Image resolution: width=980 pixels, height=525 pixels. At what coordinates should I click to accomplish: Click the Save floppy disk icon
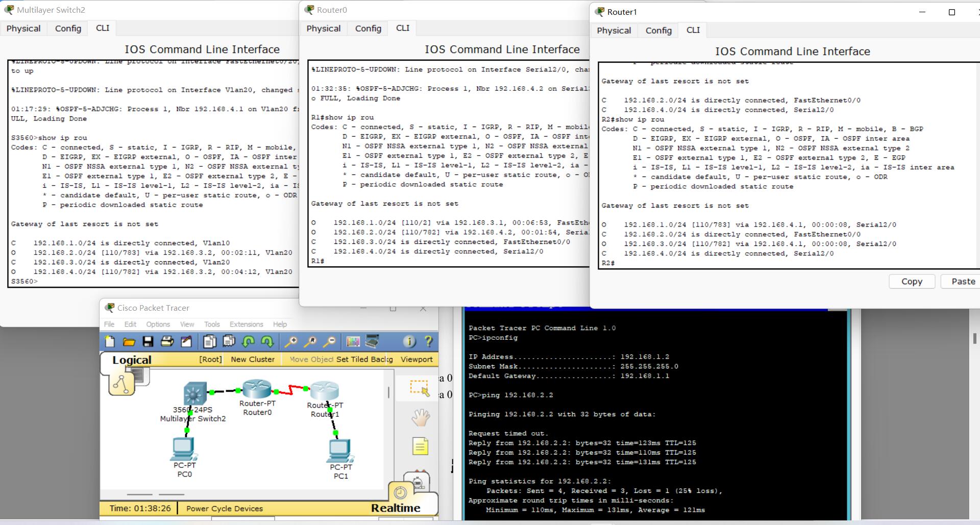(x=148, y=341)
